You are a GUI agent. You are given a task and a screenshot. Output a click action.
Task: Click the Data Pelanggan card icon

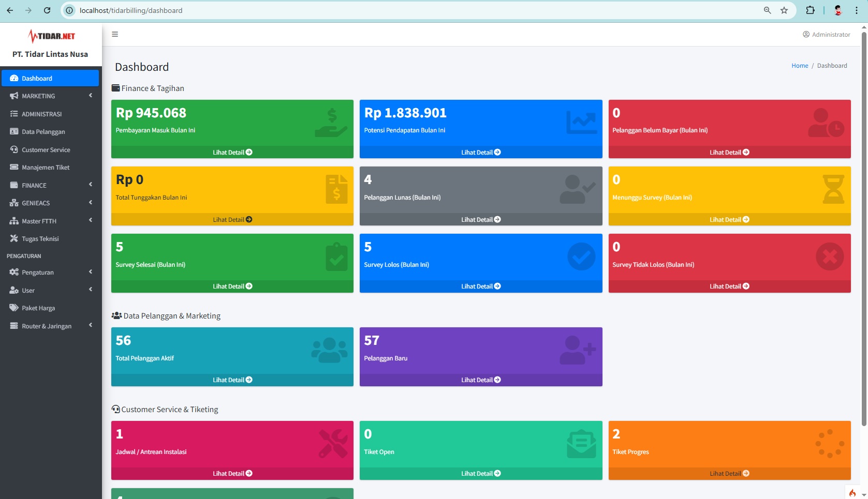coord(14,131)
